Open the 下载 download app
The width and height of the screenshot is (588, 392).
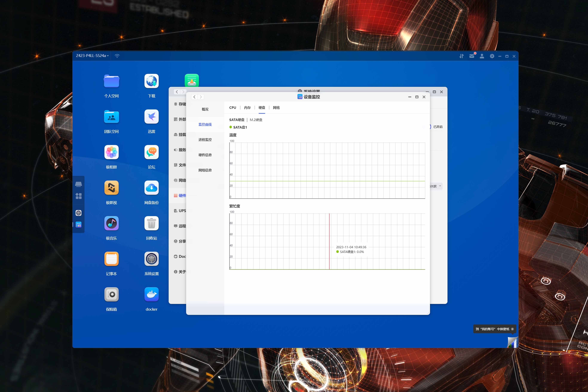(x=151, y=81)
